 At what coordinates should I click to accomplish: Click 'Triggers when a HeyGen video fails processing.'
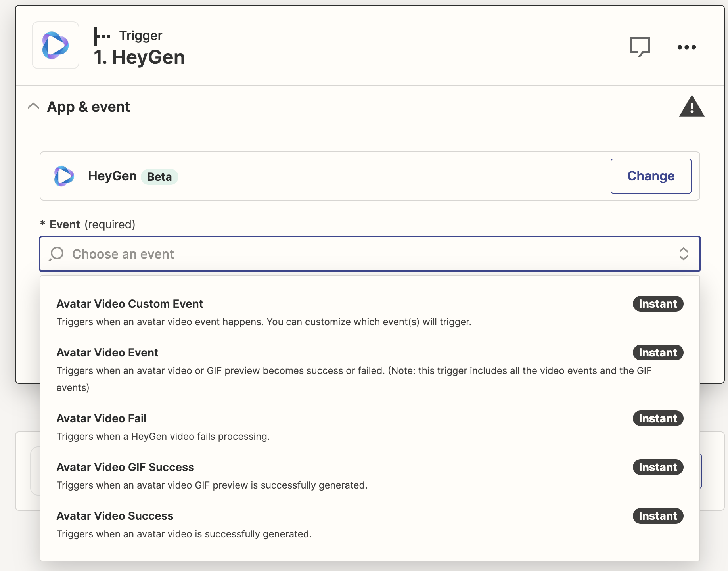163,437
